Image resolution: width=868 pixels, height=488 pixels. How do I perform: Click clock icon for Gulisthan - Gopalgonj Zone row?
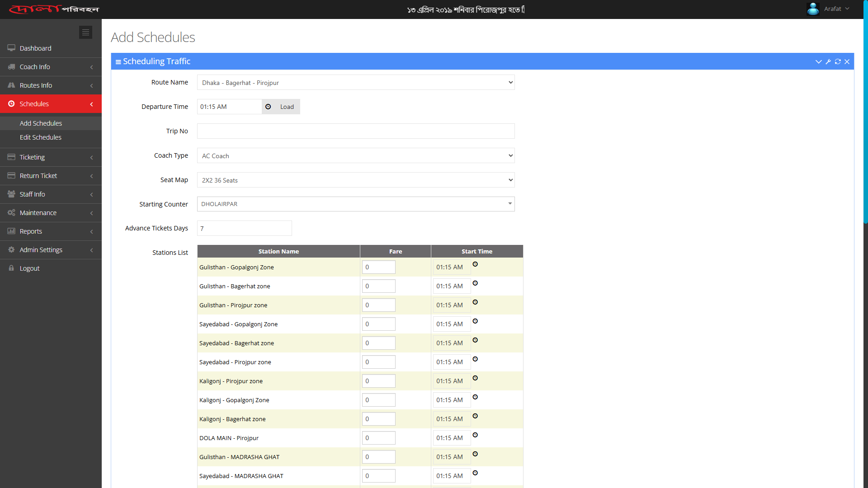[475, 264]
